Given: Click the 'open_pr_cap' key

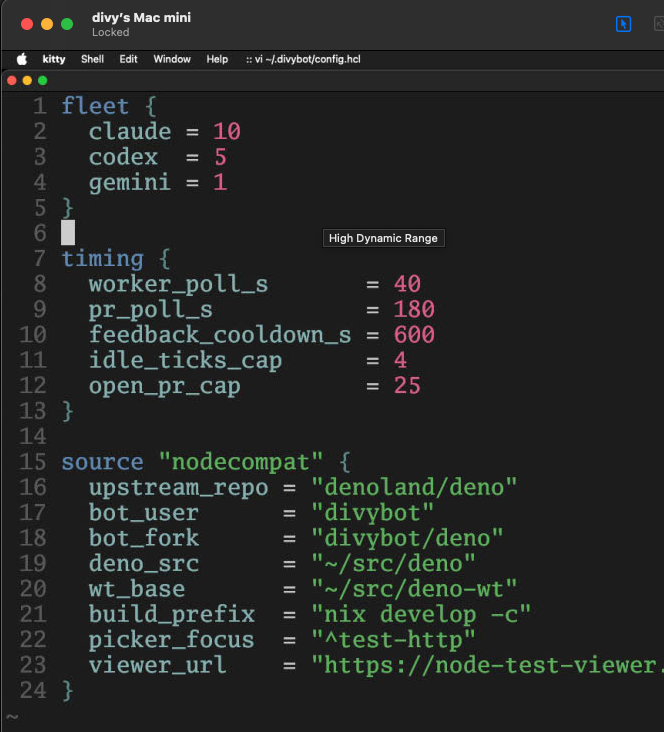Looking at the screenshot, I should 165,387.
